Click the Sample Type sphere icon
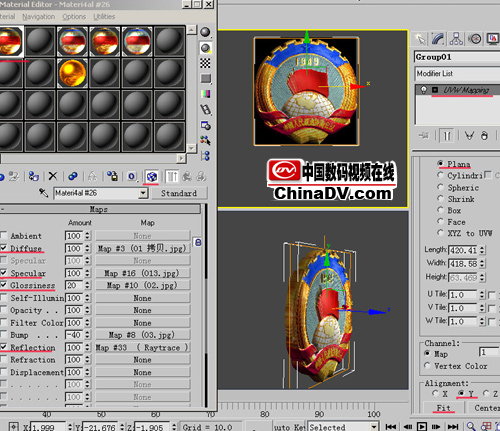The image size is (500, 431). (205, 32)
